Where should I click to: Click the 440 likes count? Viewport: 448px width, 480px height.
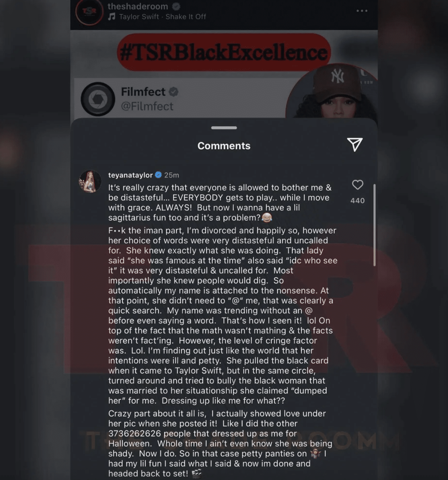coord(357,201)
